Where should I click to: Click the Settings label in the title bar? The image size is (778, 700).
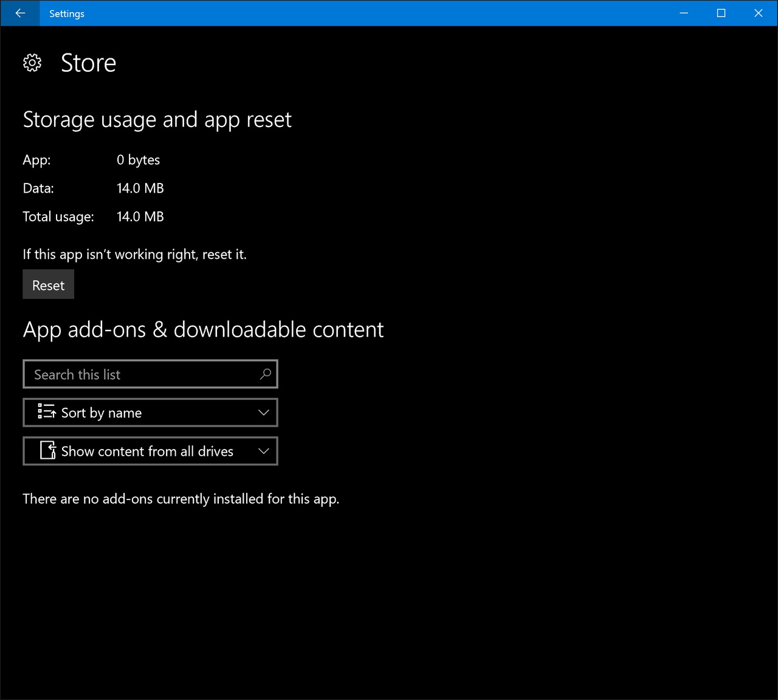click(x=66, y=13)
